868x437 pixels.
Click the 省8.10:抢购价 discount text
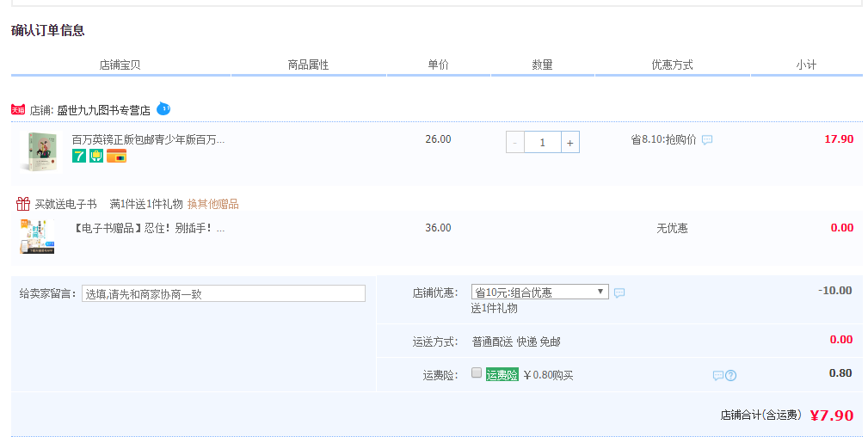pos(664,139)
